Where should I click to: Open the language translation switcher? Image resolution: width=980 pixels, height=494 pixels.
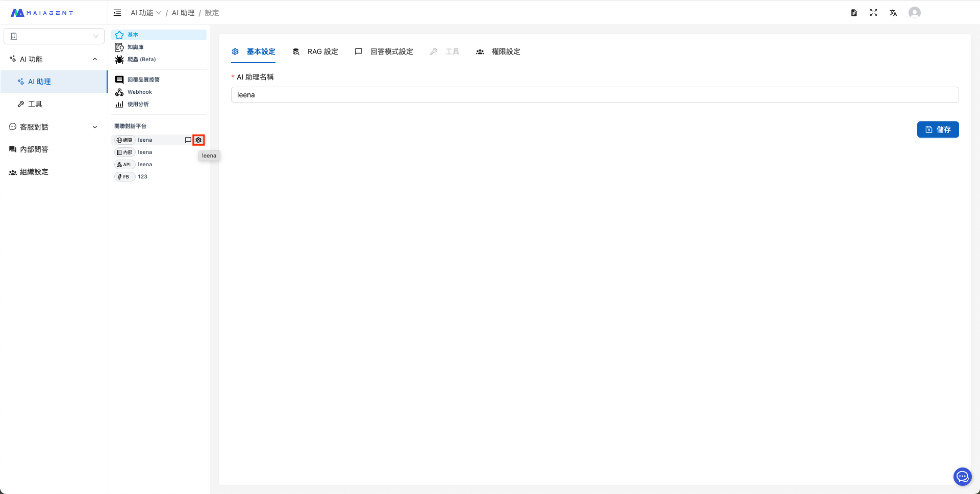[893, 13]
